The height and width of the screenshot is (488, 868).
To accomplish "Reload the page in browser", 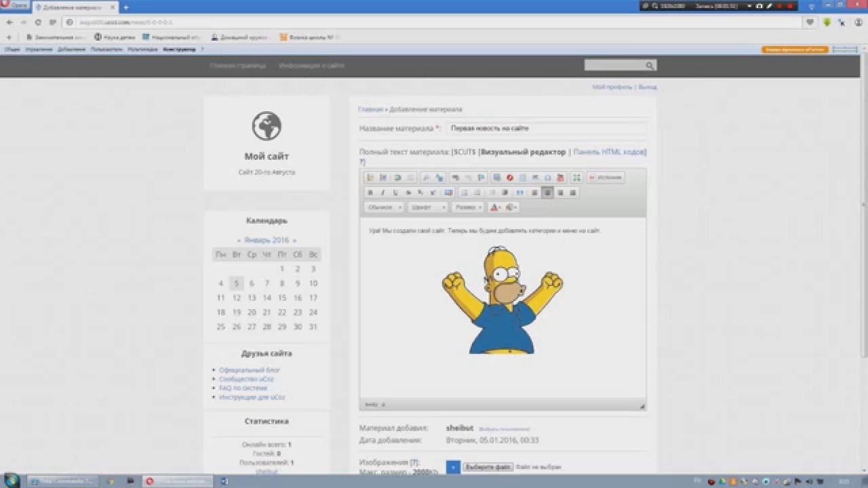I will 38,22.
